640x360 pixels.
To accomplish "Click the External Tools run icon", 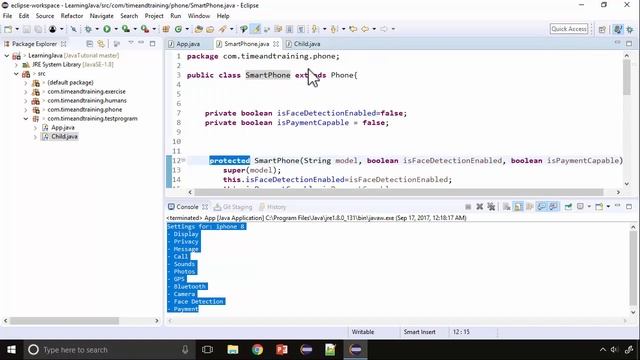I will tap(145, 29).
